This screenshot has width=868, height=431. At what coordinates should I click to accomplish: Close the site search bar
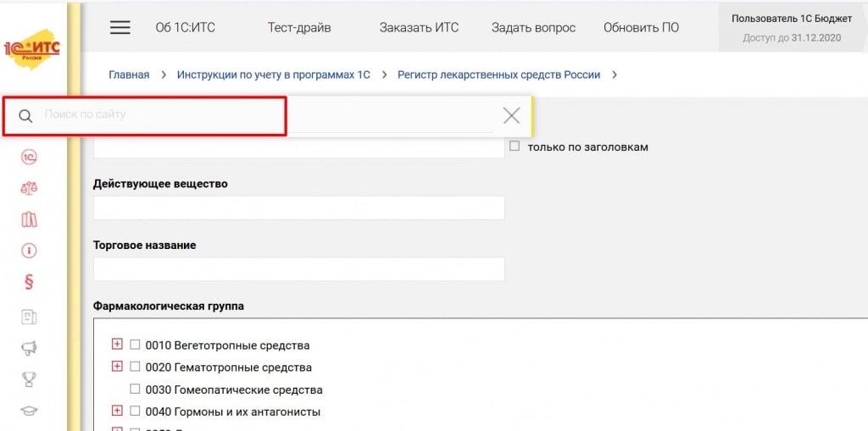point(511,116)
